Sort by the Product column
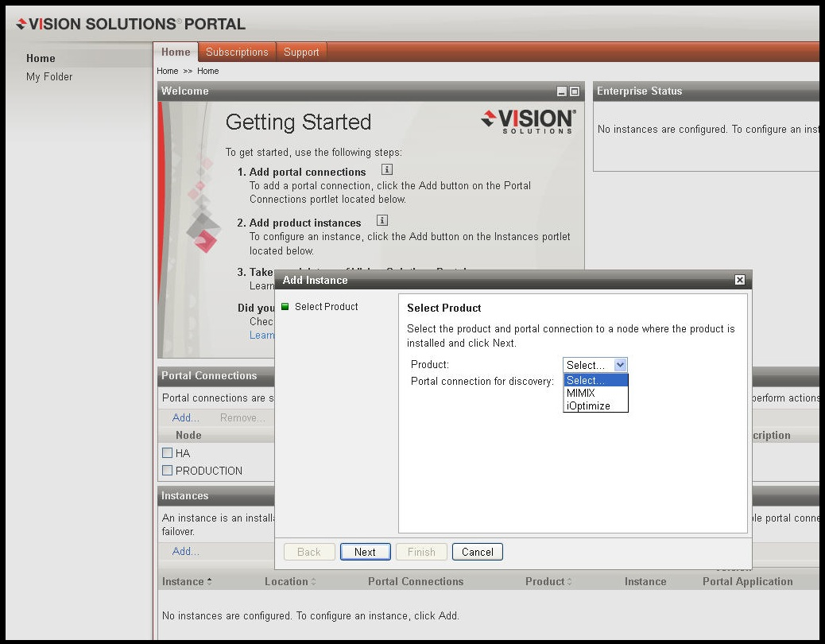 pos(548,581)
